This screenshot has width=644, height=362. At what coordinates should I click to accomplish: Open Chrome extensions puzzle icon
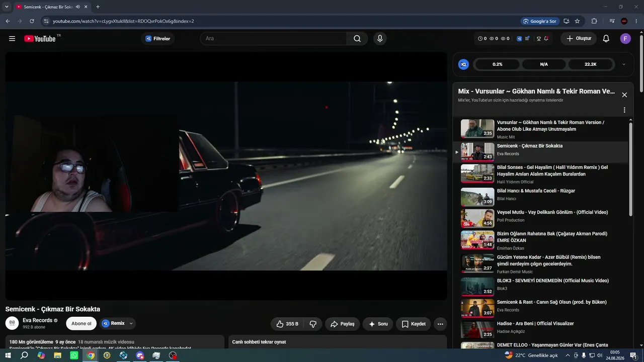[x=594, y=21]
